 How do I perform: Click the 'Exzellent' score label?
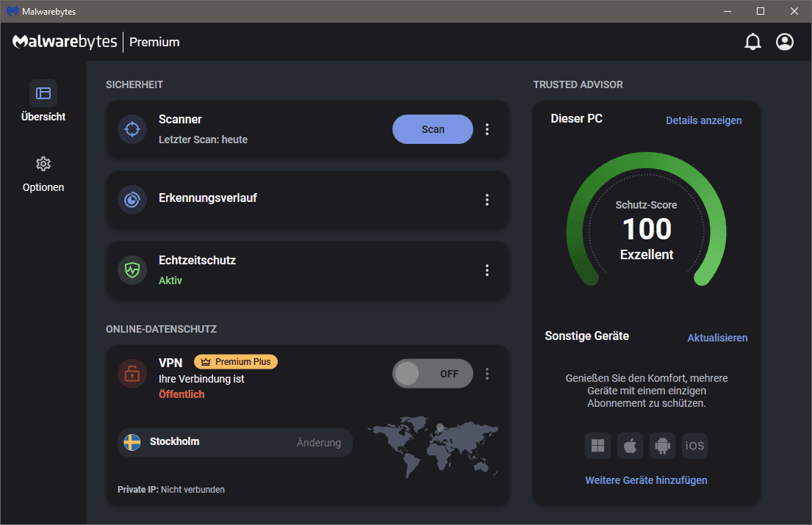tap(646, 255)
